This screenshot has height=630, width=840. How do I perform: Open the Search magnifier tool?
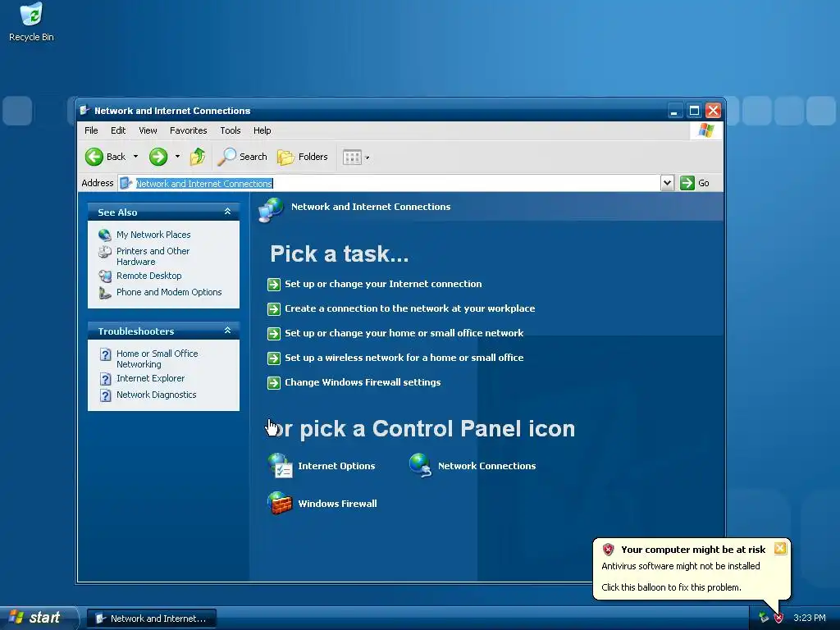coord(226,157)
